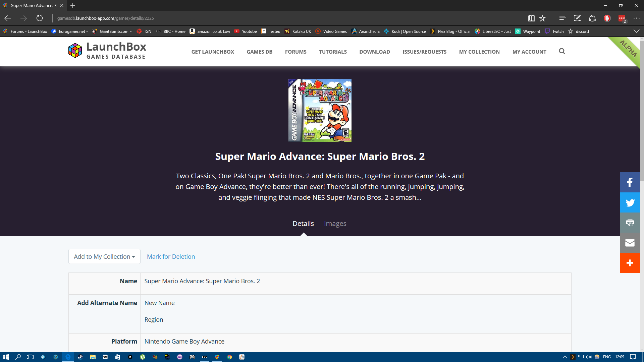Open a new browser tab
The height and width of the screenshot is (362, 644).
tap(73, 5)
